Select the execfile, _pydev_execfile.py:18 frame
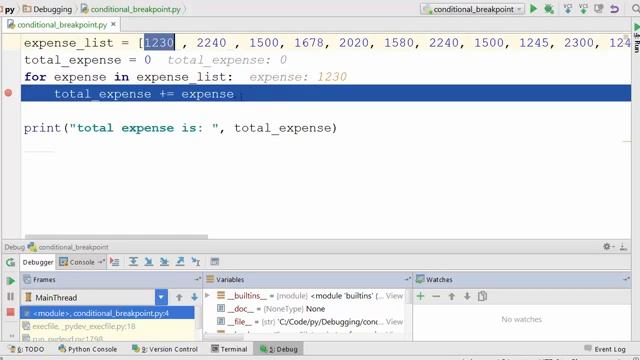Viewport: 640px width, 360px height. [x=107, y=326]
